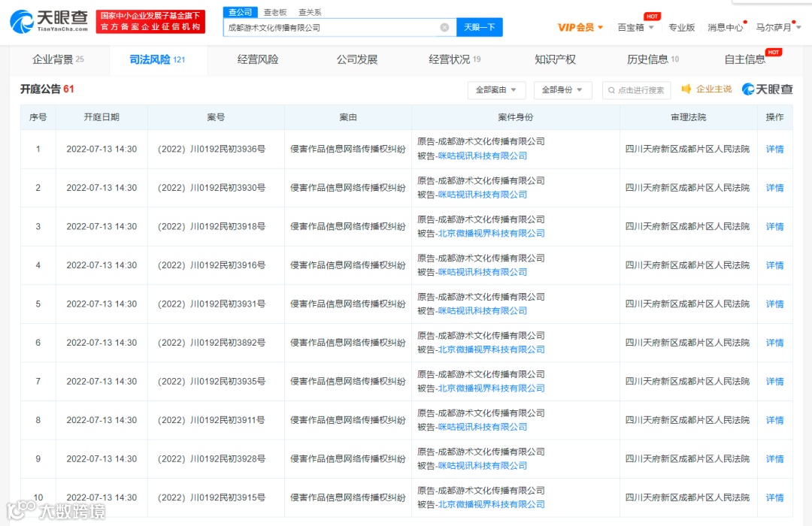
Task: Click the 案由 column header
Action: (x=348, y=117)
